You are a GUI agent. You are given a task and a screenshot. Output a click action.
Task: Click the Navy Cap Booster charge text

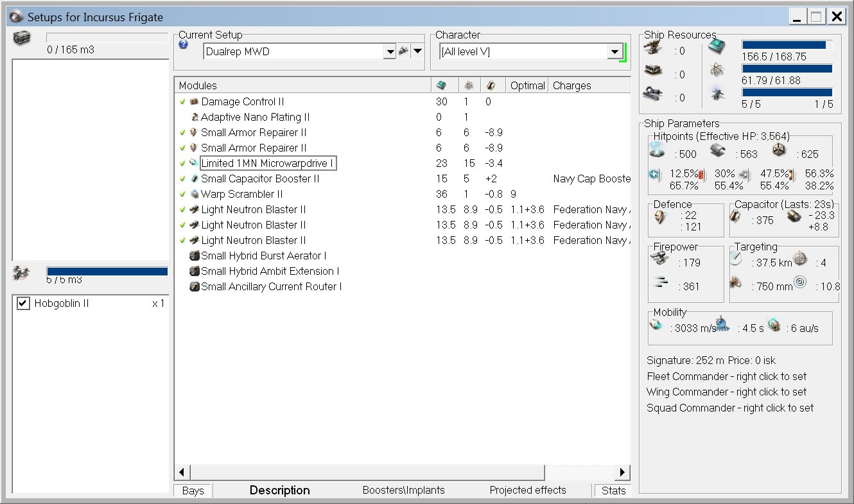(x=591, y=178)
